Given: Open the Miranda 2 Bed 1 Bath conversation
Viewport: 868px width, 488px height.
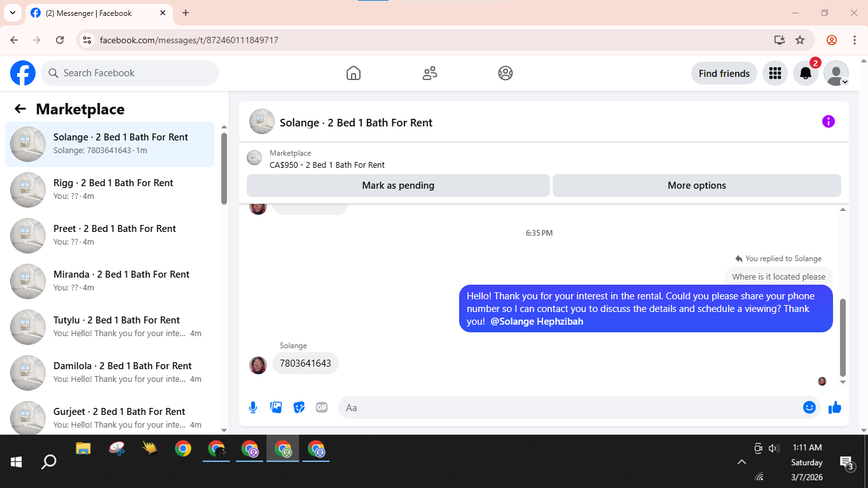Looking at the screenshot, I should (109, 281).
